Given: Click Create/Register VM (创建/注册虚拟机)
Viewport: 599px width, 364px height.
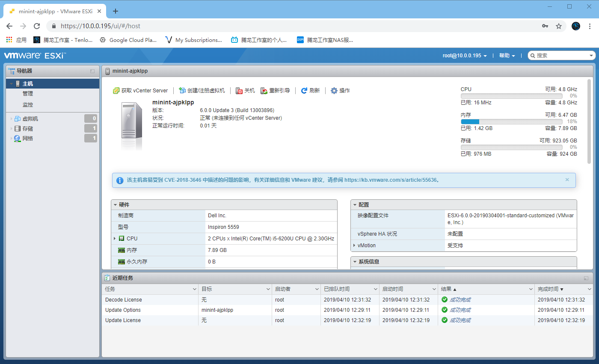Looking at the screenshot, I should click(x=202, y=91).
